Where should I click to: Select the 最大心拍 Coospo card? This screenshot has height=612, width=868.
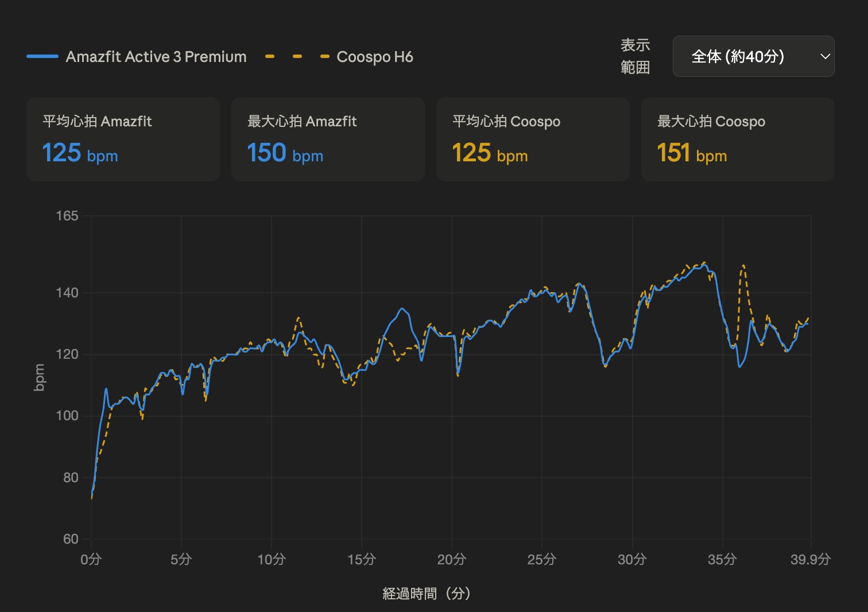738,139
